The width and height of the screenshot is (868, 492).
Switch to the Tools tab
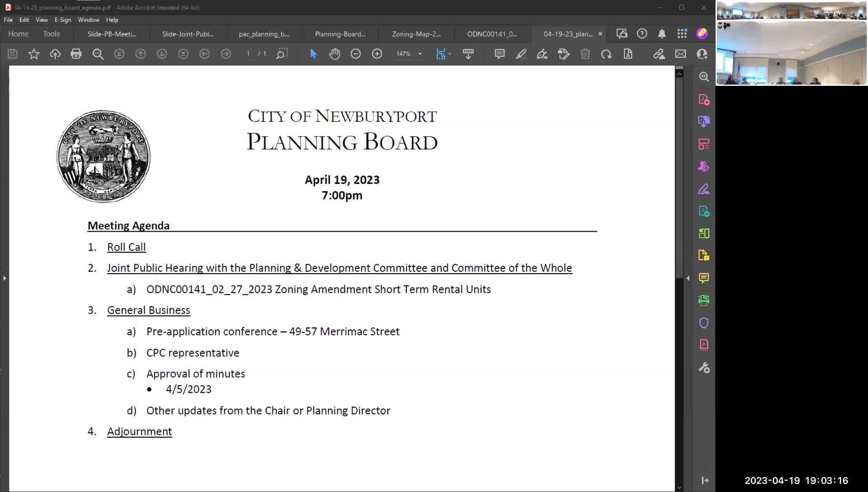pos(51,34)
